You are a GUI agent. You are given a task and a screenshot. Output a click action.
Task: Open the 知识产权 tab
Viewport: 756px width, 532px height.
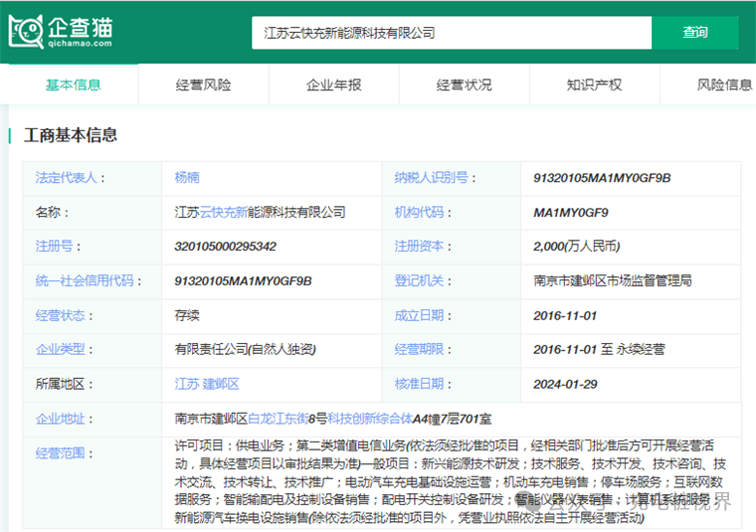(x=594, y=85)
